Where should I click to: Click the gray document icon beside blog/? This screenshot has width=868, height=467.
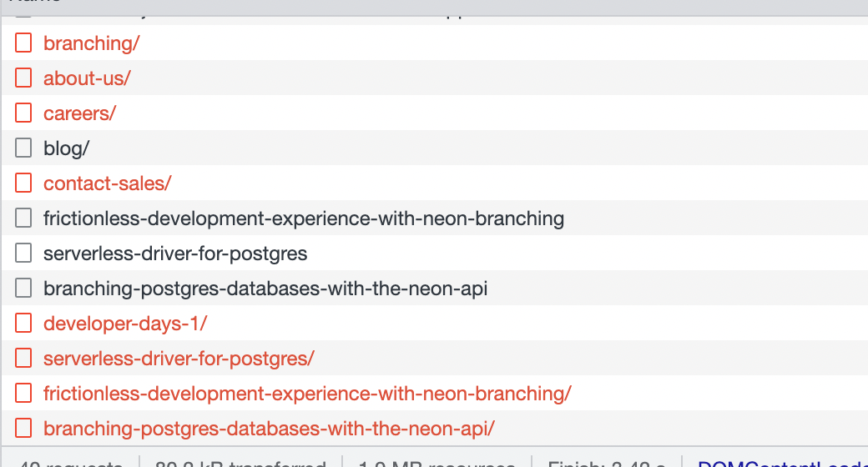(23, 148)
